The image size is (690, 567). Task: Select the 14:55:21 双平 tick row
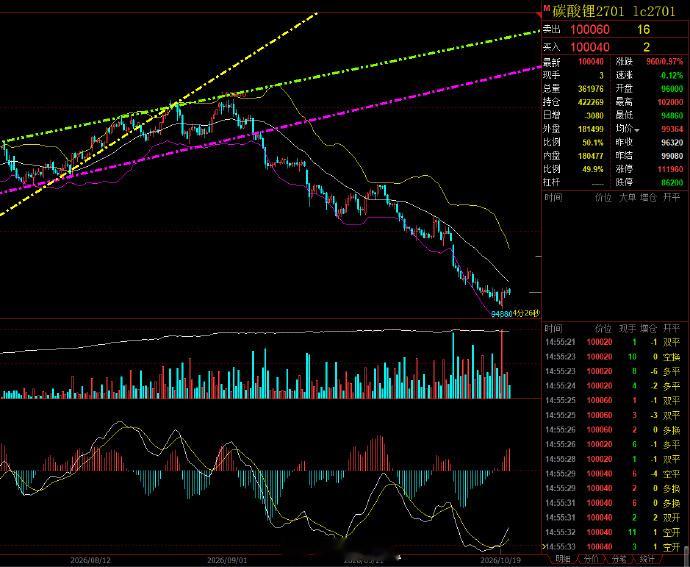click(613, 342)
